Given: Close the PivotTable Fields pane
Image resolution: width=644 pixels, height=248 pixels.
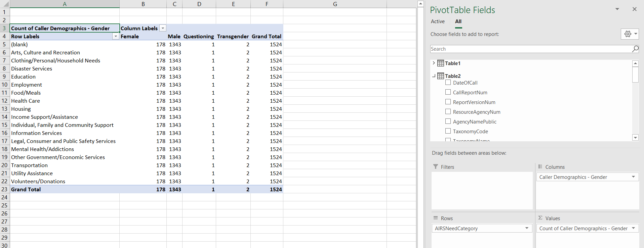Looking at the screenshot, I should tap(634, 9).
